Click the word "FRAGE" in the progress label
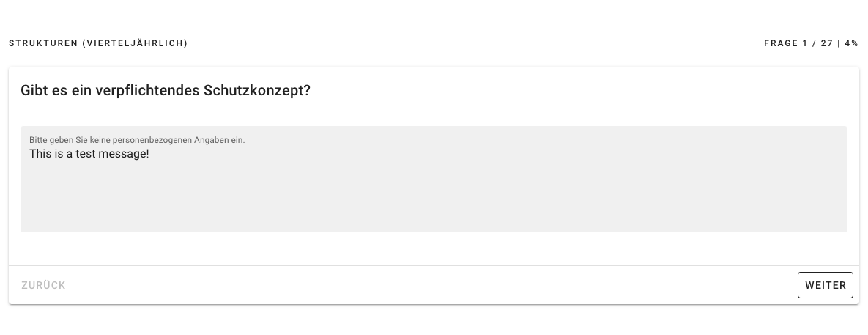868x335 pixels. (x=781, y=43)
